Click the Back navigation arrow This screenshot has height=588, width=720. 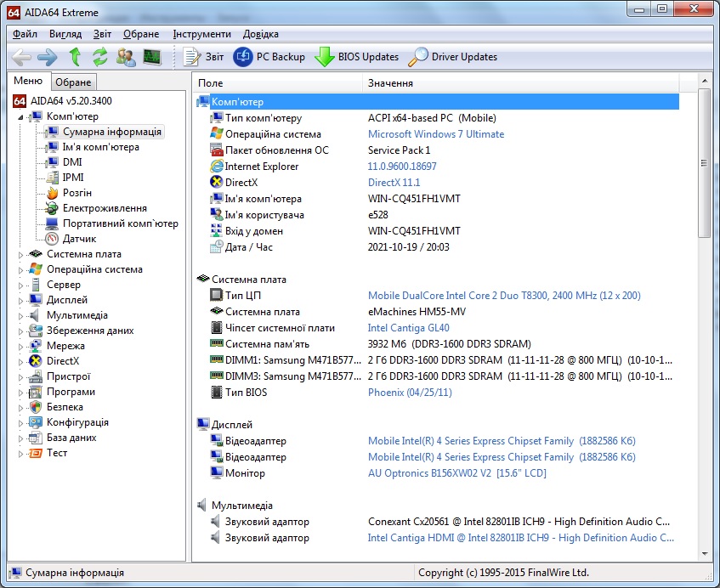[21, 57]
